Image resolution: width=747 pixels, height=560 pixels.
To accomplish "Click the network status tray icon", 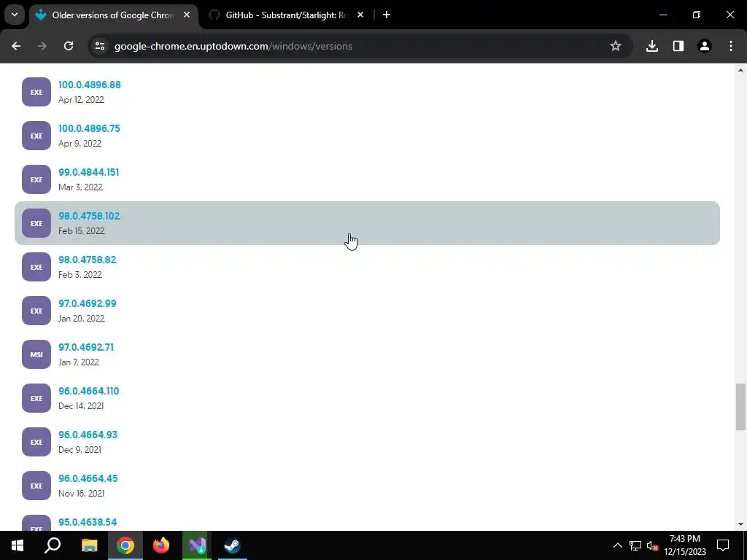I will [x=635, y=545].
